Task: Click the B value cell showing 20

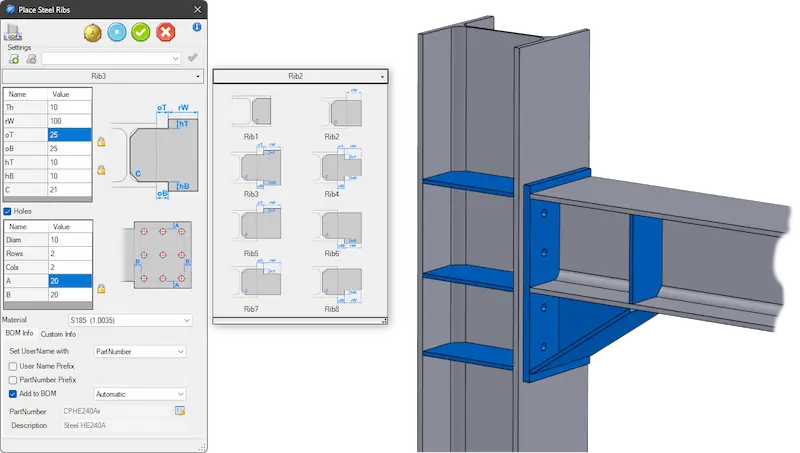Action: coord(70,295)
